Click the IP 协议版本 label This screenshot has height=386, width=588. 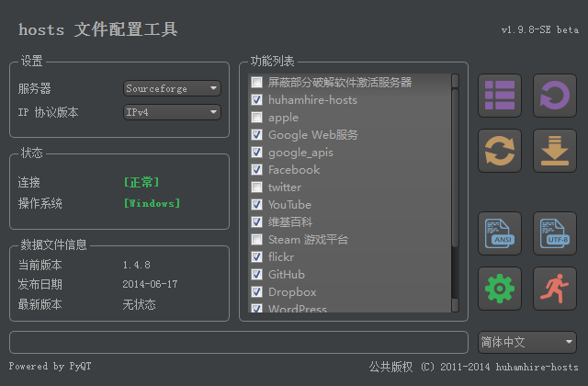(49, 112)
